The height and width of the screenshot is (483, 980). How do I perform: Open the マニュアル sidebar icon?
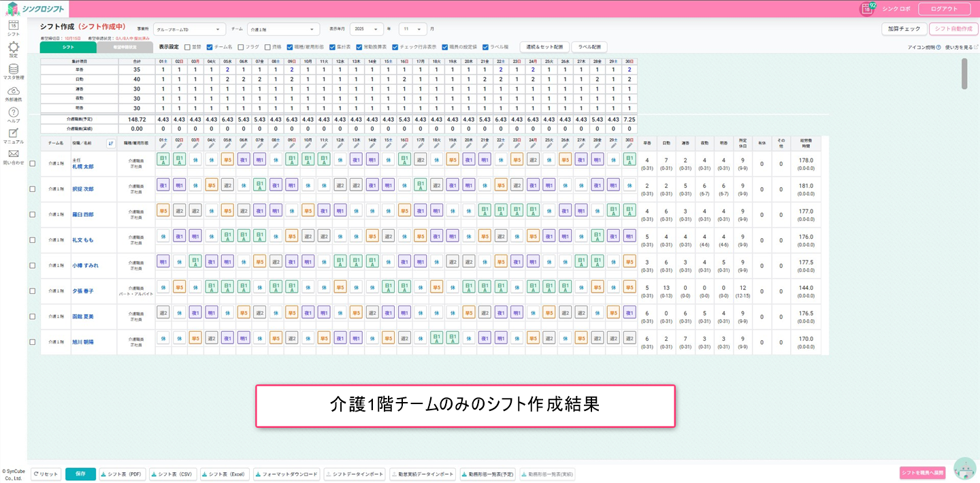click(13, 133)
